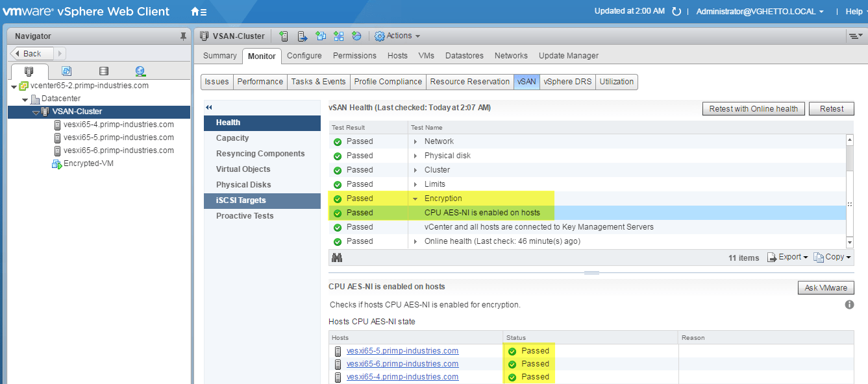Switch to the Summary tab
The width and height of the screenshot is (868, 384).
[219, 56]
